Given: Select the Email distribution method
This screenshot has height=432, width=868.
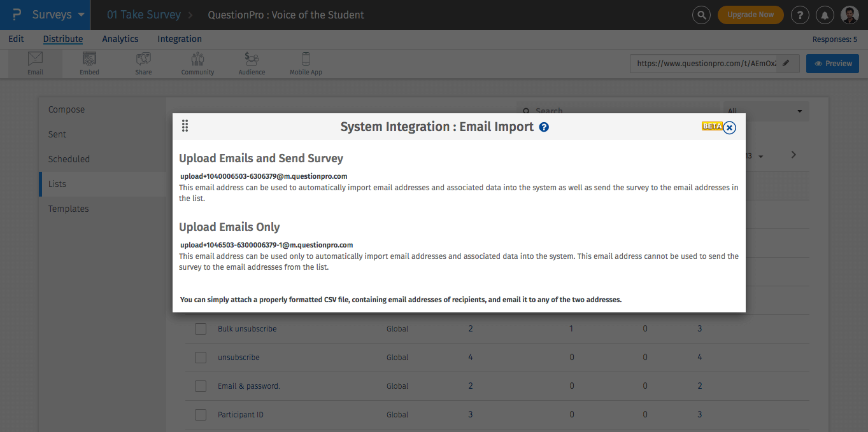Looking at the screenshot, I should click(x=35, y=63).
